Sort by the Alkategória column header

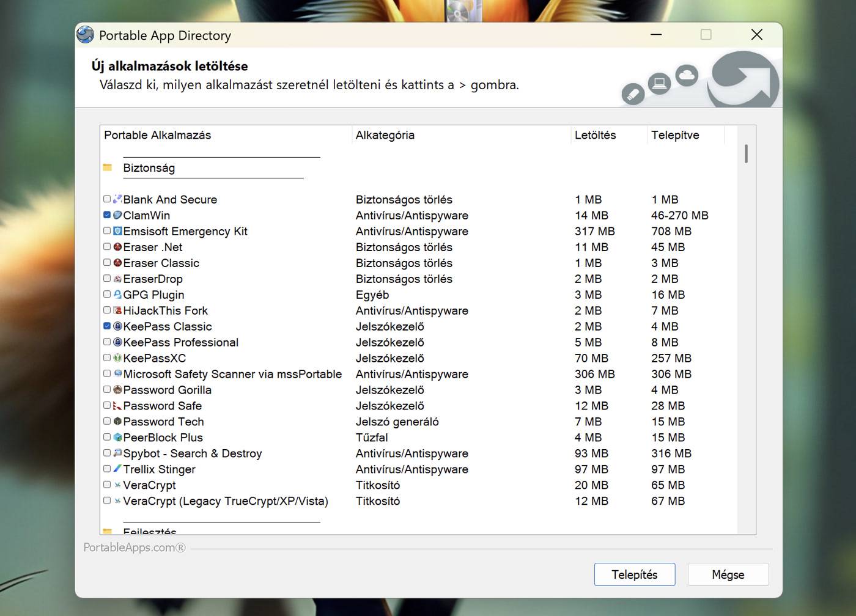click(462, 135)
